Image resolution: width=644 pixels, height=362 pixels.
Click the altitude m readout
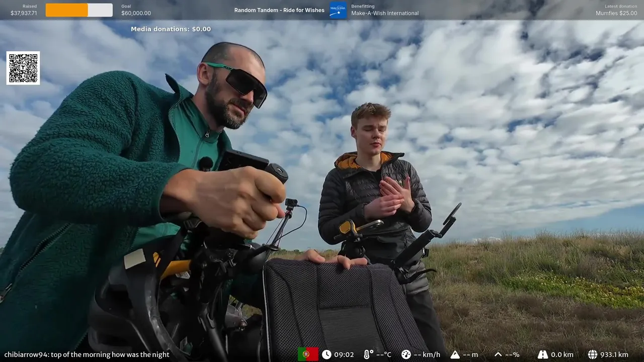[x=470, y=354]
